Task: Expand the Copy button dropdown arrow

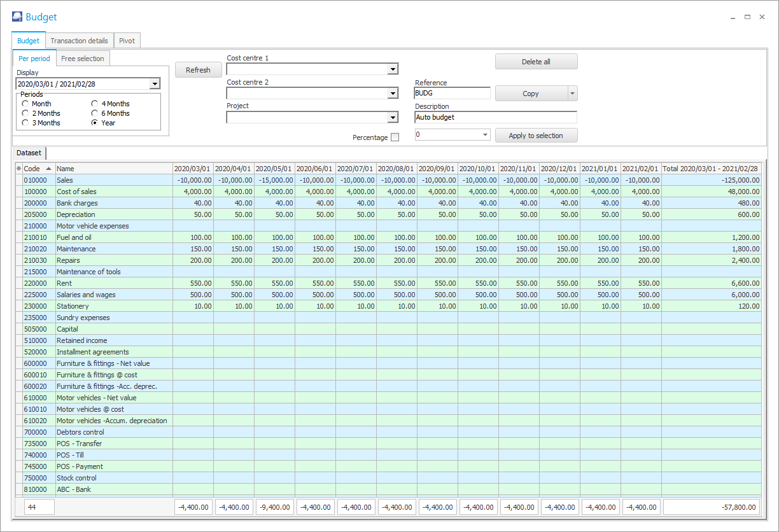Action: pos(572,94)
